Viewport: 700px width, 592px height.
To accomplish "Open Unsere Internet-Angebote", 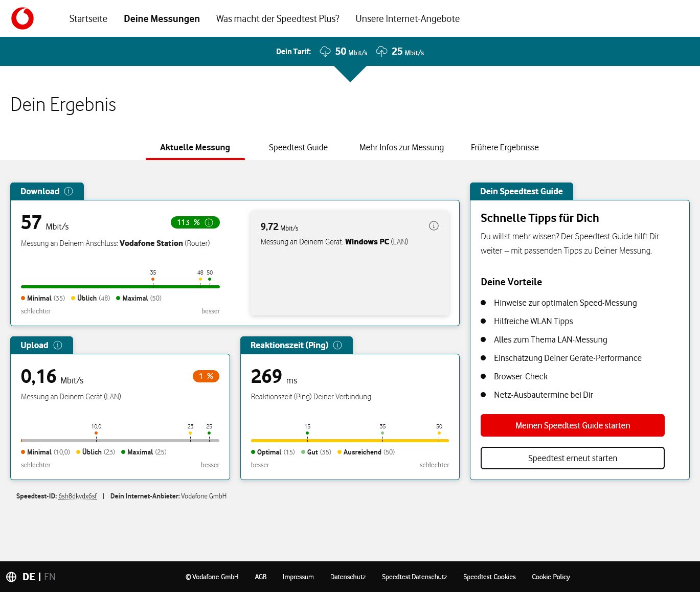I will click(x=408, y=19).
